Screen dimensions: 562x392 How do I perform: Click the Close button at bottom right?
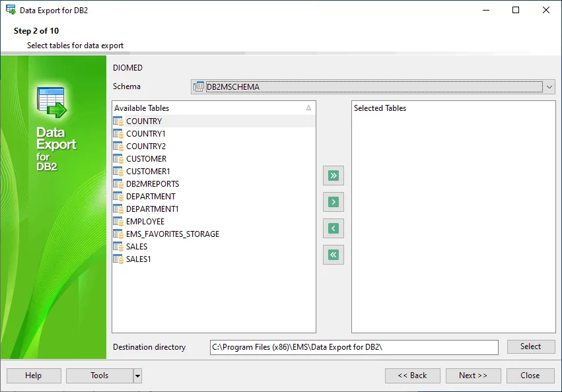[x=530, y=376]
